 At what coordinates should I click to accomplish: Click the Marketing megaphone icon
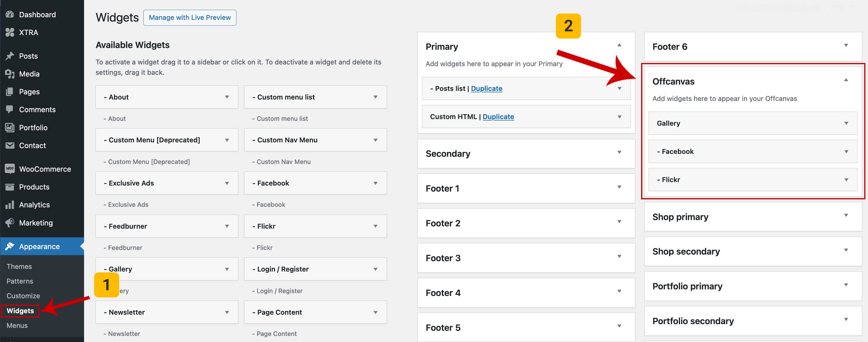10,223
